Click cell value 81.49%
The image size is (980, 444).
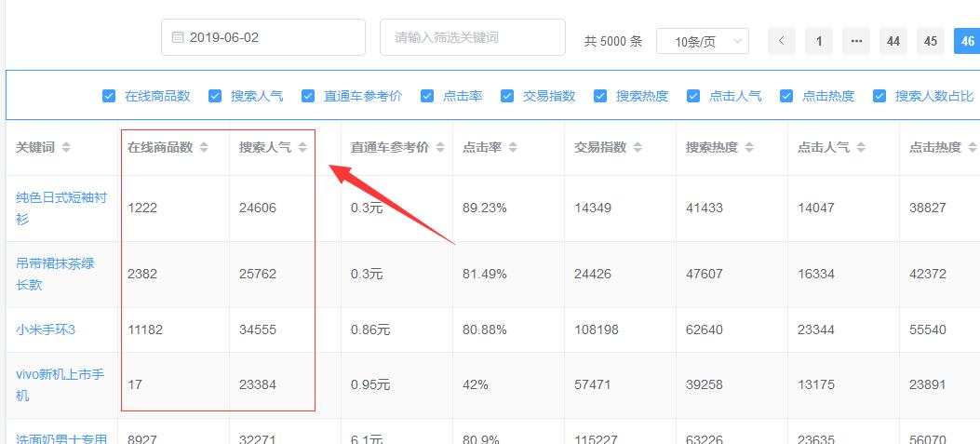[x=484, y=274]
